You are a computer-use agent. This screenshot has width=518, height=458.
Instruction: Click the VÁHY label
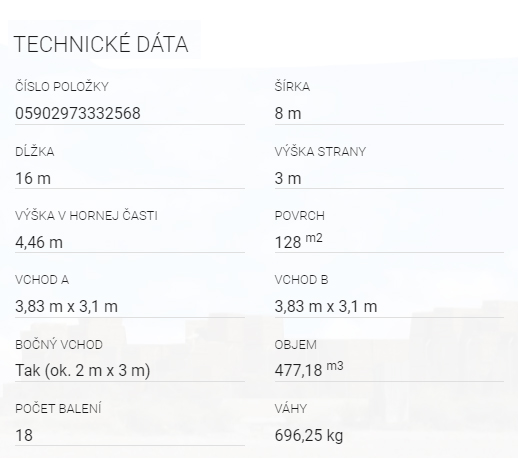(291, 409)
